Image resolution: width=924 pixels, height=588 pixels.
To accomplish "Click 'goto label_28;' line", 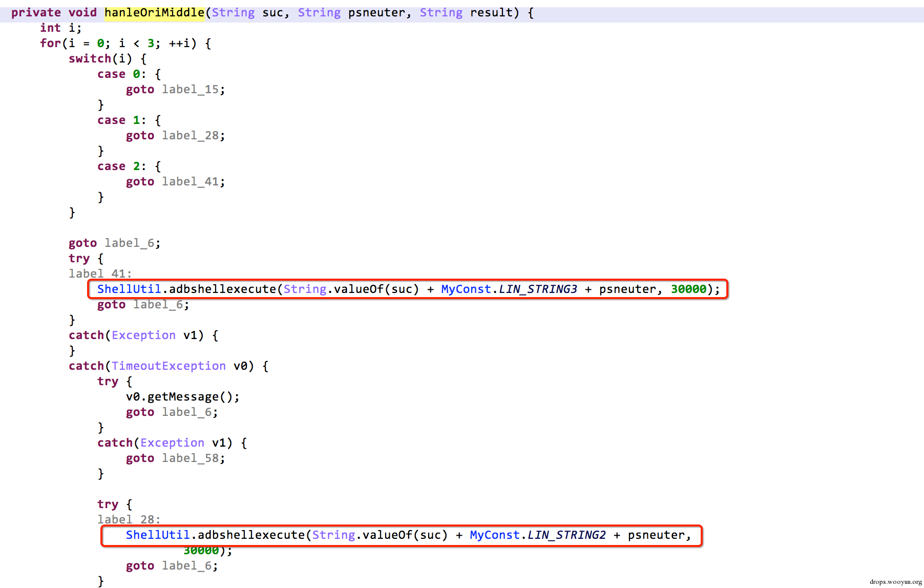I will coord(176,136).
